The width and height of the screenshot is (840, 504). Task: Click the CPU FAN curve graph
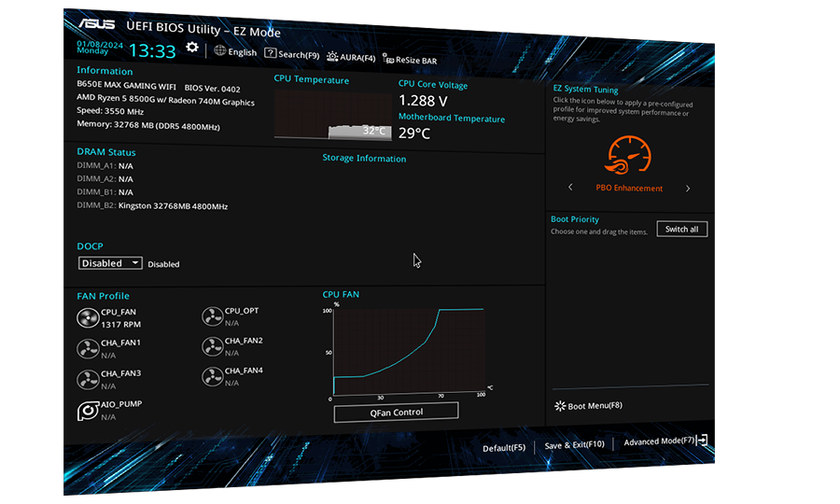(x=410, y=351)
